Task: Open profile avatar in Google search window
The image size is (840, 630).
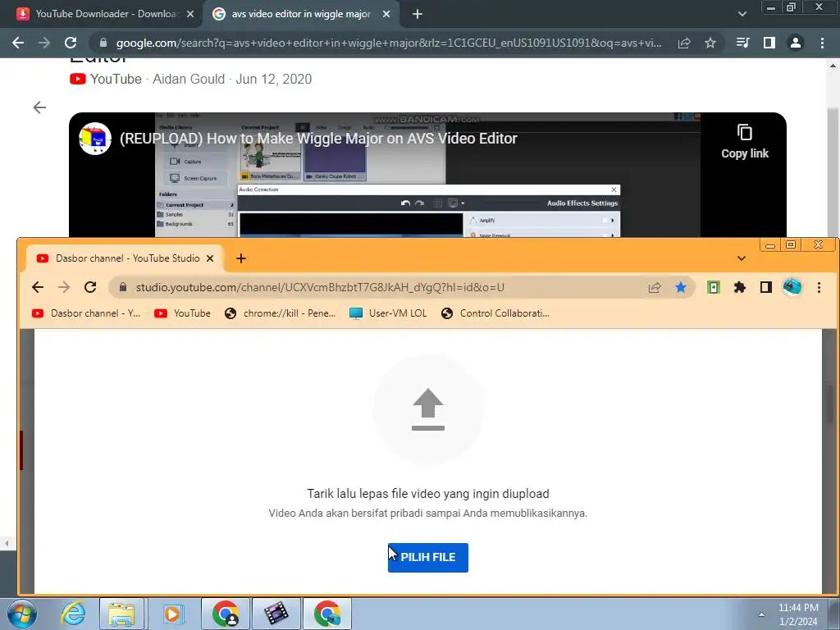Action: point(796,43)
